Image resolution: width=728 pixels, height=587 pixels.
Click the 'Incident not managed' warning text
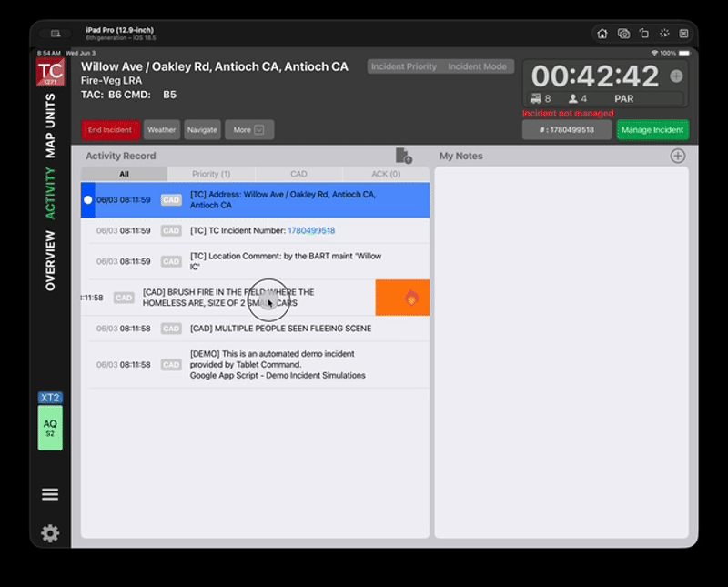[x=568, y=114]
